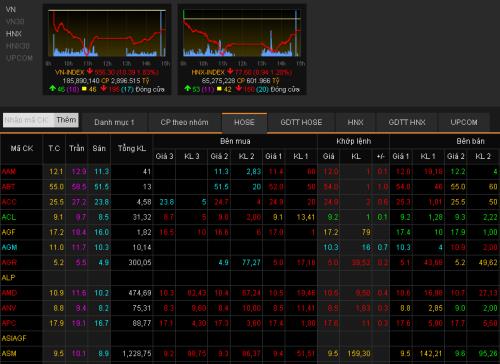The width and height of the screenshot is (500, 364).
Task: Click the Sàn column header
Action: (x=99, y=149)
